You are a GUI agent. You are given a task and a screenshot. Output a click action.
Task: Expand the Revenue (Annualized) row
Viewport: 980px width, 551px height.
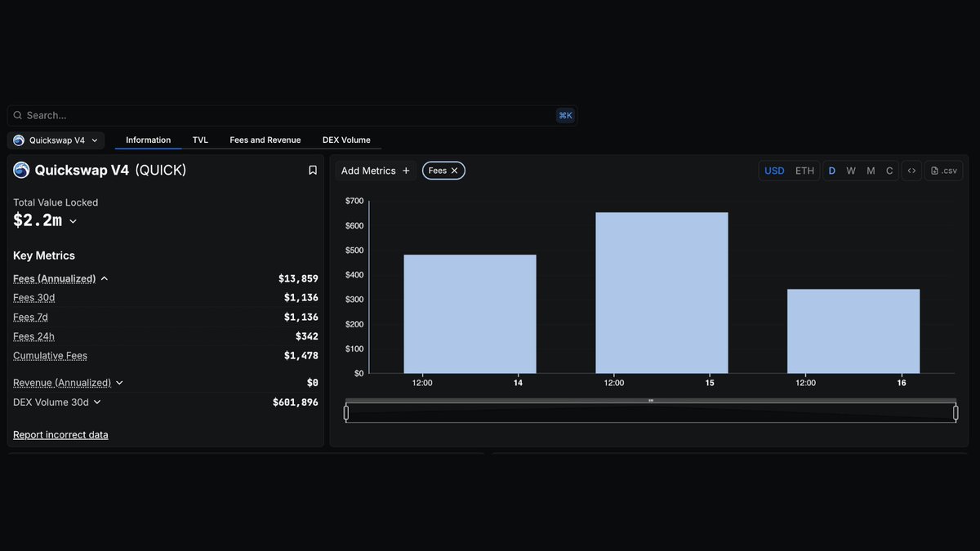coord(119,383)
